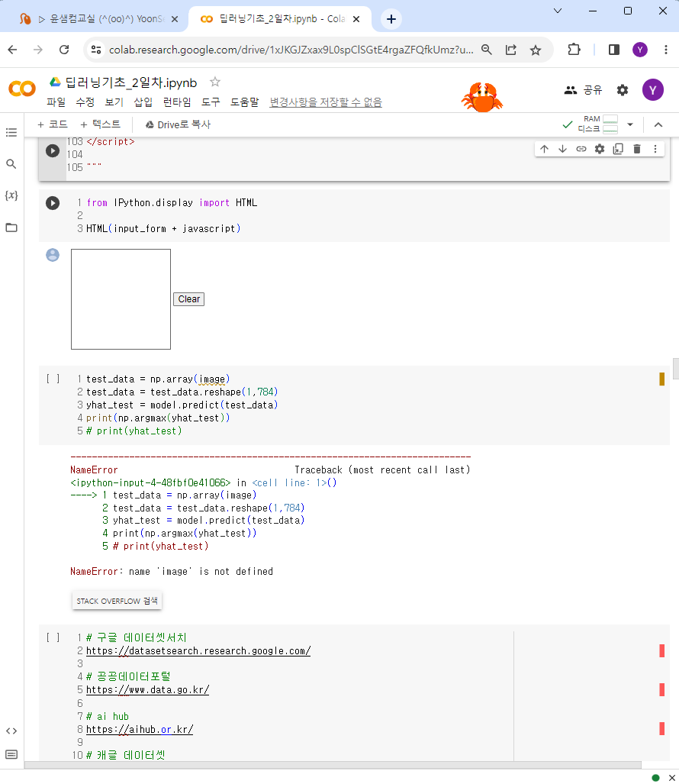The height and width of the screenshot is (784, 679).
Task: Click STACK OVERFLOW 검색 button
Action: (117, 601)
